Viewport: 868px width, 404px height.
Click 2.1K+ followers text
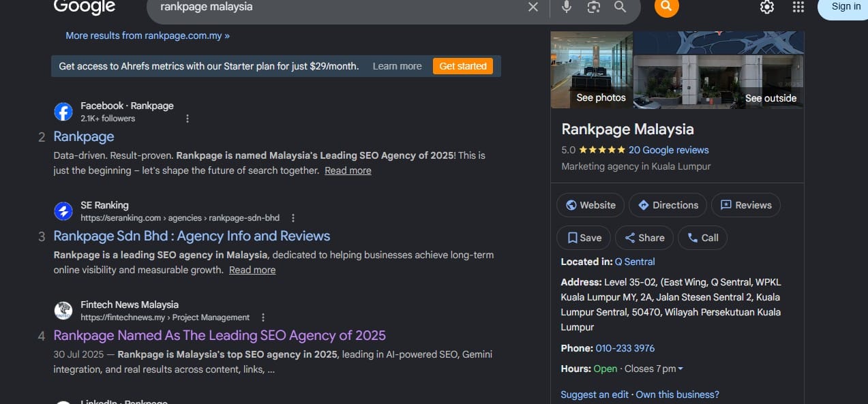108,119
